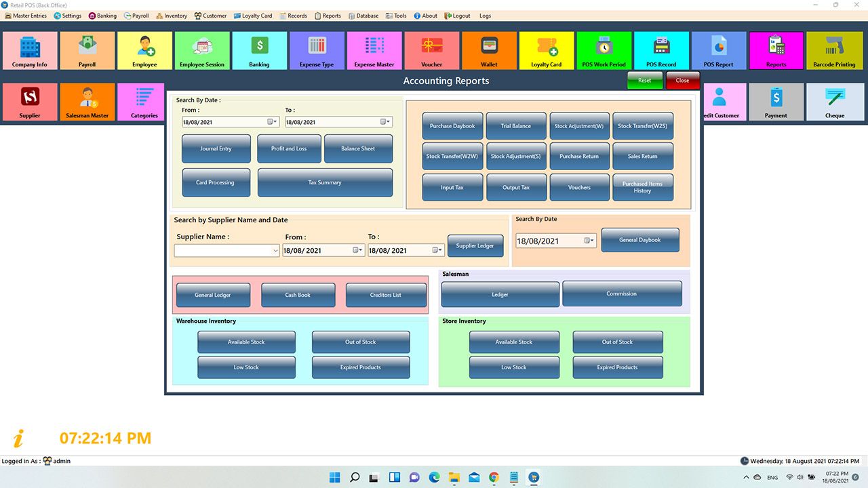Click the Profit and Loss button
Screen dimensions: 868x488
click(289, 148)
